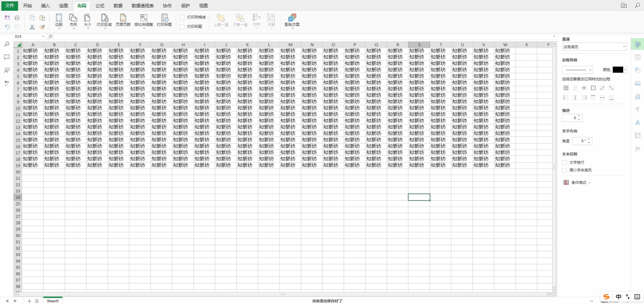Toggle 缩小字体填充 shrink to fit checkbox
Screen dimensions: 644x305
[565, 170]
